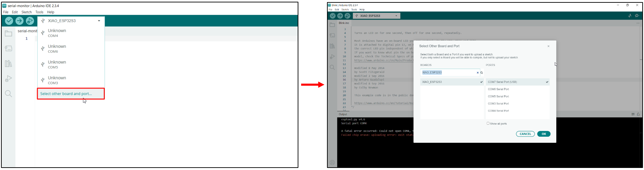
Task: Select COM7 Serial Port (USB)
Action: point(517,82)
